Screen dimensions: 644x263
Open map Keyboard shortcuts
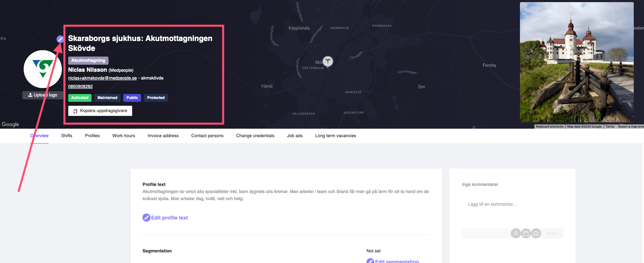click(550, 127)
